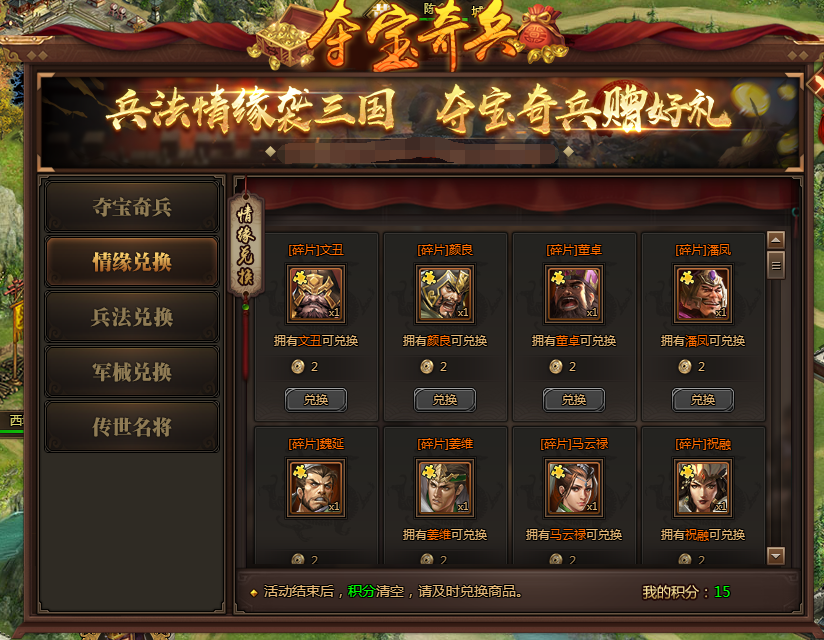The image size is (824, 640).
Task: Choose the 姜维 fragment portrait
Action: click(445, 488)
